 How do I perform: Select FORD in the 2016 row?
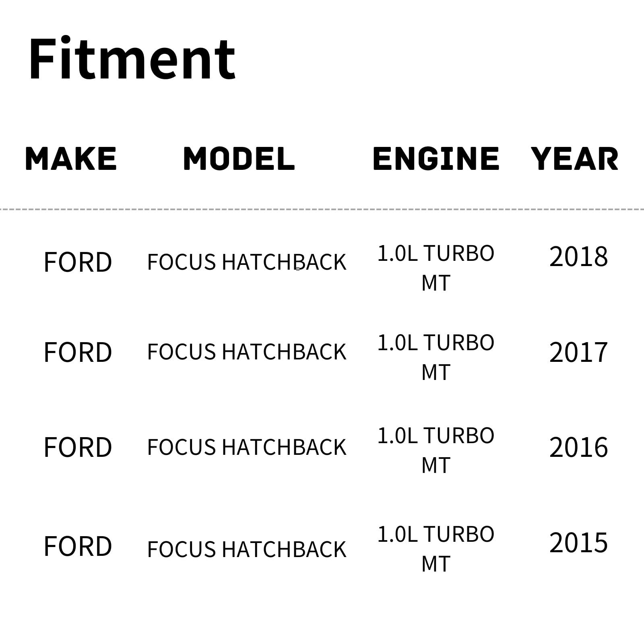tap(78, 448)
